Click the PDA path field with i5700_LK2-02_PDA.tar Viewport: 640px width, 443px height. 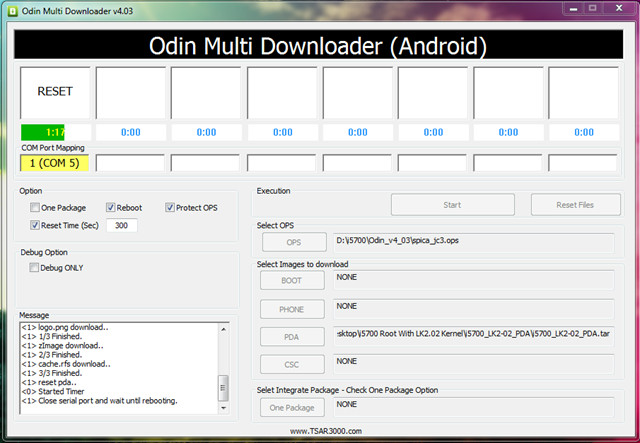click(x=474, y=336)
